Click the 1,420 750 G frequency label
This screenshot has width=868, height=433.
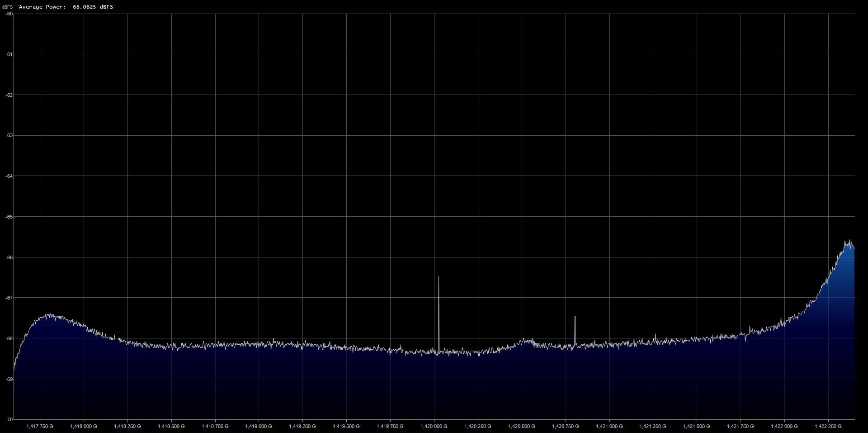click(566, 426)
